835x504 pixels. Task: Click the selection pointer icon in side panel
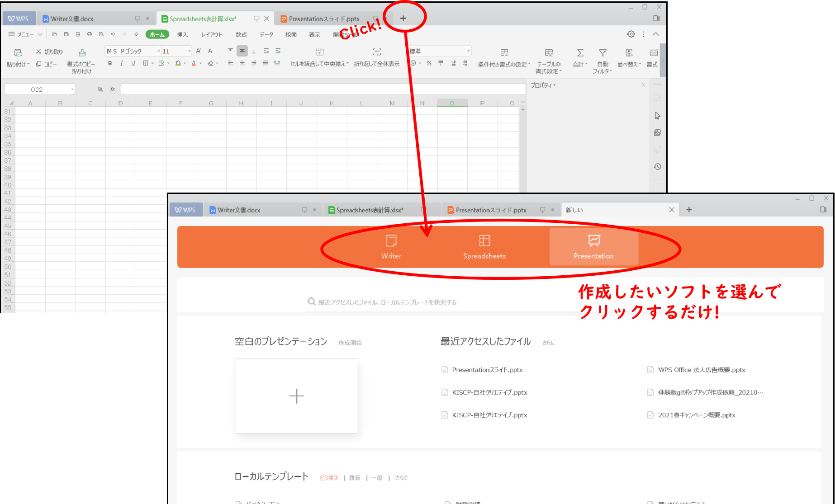(657, 116)
